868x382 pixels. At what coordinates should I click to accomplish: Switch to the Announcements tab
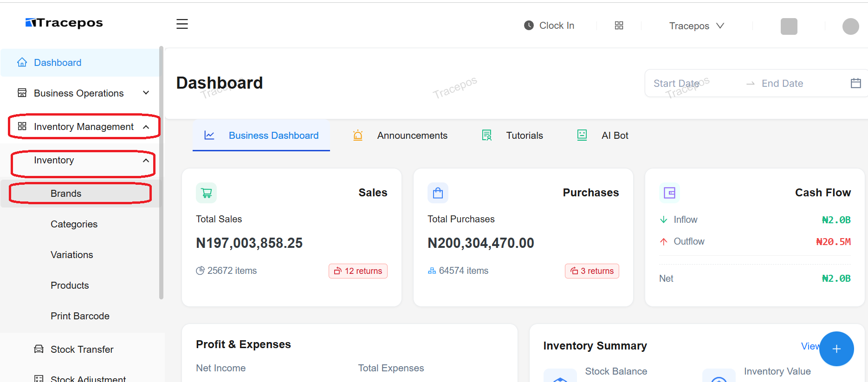(x=400, y=135)
